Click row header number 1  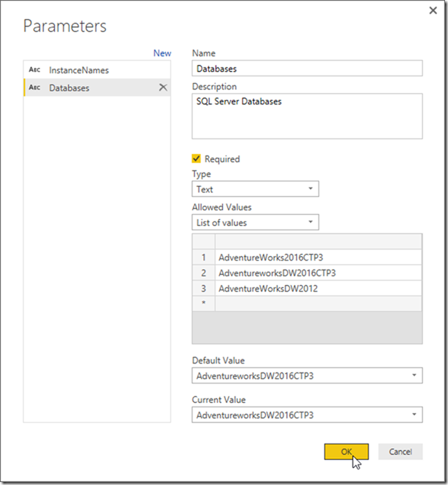pyautogui.click(x=204, y=258)
